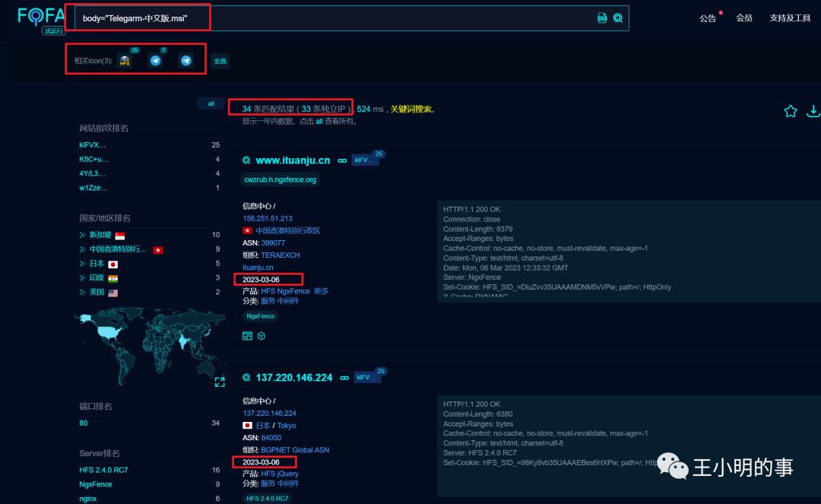The height and width of the screenshot is (504, 821).
Task: Open the API/code icon in search bar
Action: tap(602, 17)
